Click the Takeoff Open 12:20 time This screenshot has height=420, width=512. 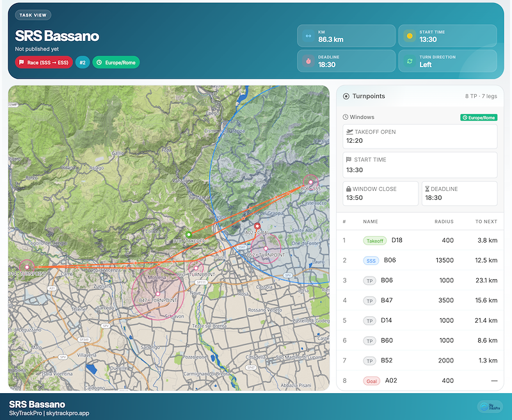click(355, 141)
